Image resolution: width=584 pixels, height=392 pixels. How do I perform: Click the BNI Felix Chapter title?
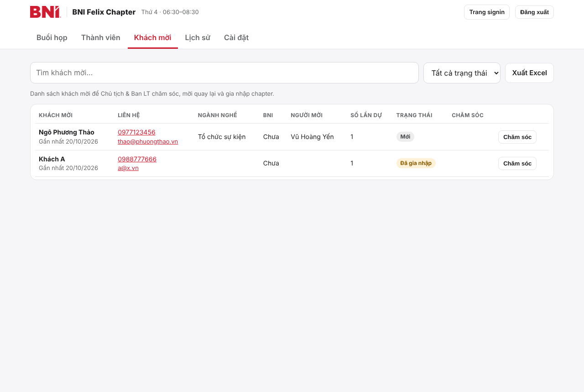[x=104, y=12]
